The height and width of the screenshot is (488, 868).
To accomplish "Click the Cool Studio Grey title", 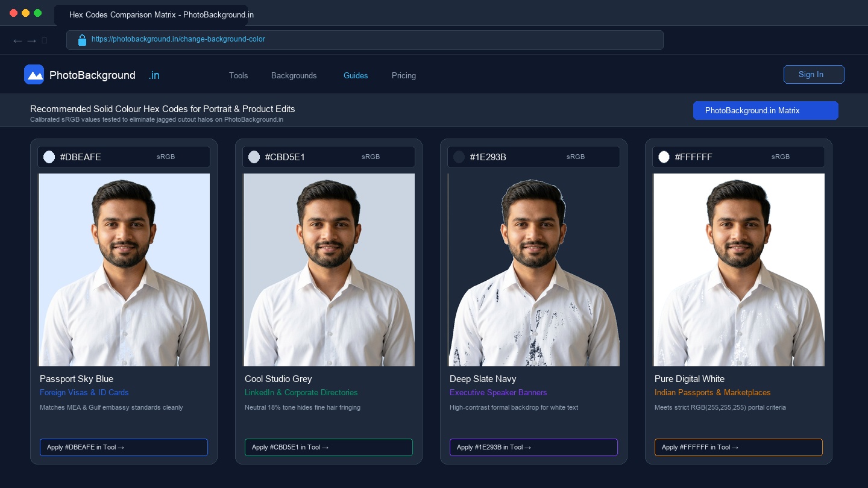I will pyautogui.click(x=278, y=379).
